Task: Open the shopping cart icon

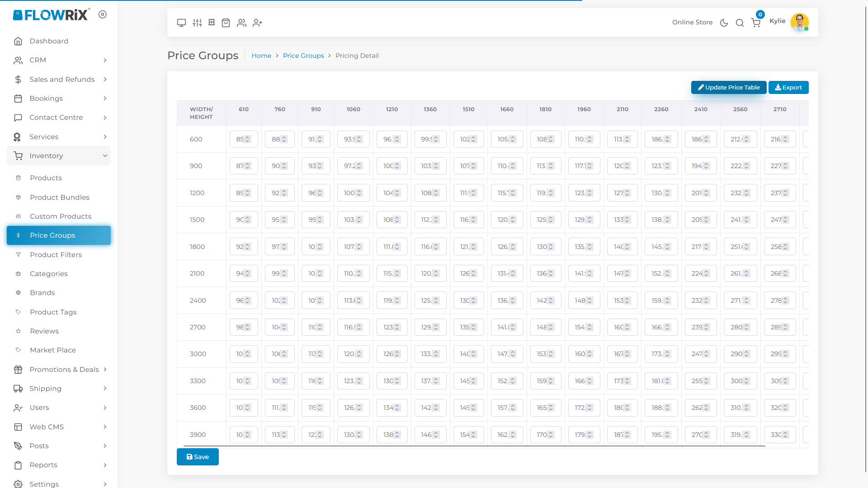Action: click(755, 23)
